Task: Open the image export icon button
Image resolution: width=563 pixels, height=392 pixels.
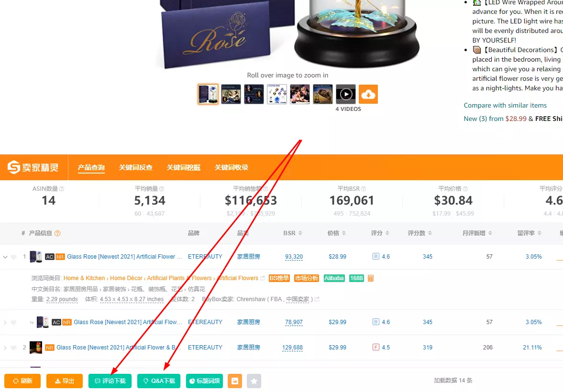Action: point(235,381)
